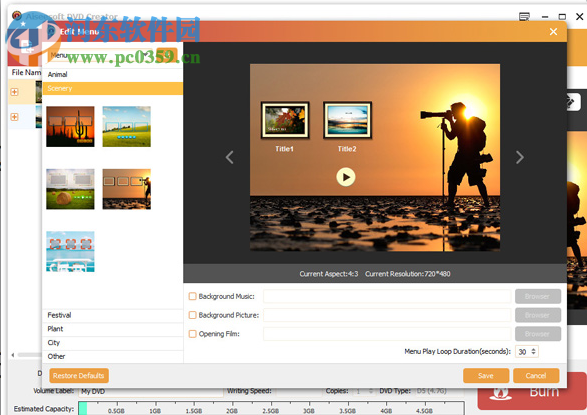The width and height of the screenshot is (587, 415).
Task: Expand the first file row in main window
Action: (x=14, y=92)
